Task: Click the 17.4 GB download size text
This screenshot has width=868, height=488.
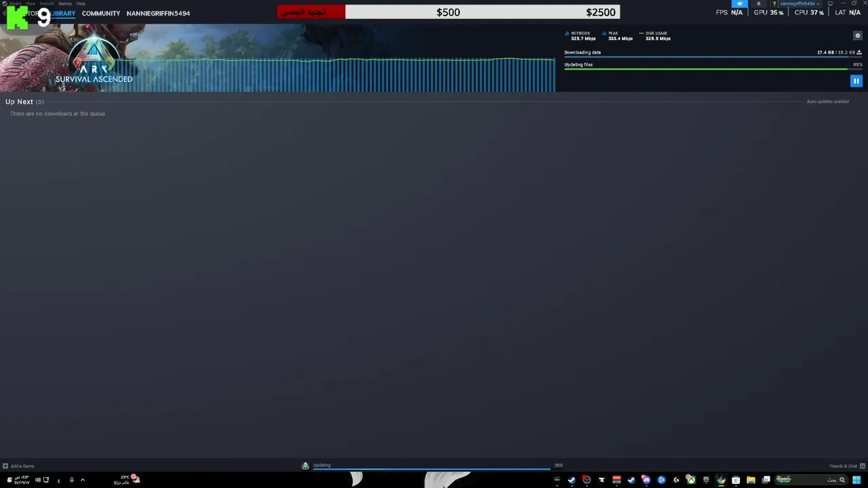Action: click(x=825, y=52)
